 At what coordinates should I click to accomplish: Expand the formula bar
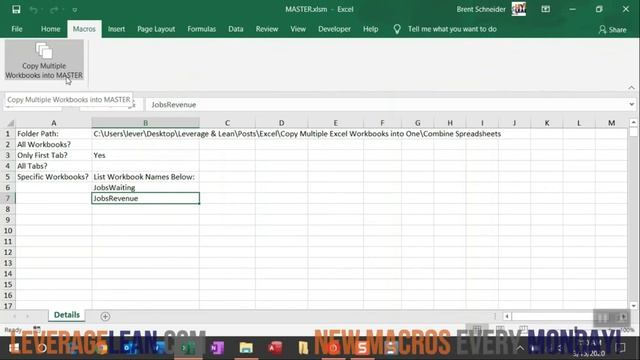[631, 104]
